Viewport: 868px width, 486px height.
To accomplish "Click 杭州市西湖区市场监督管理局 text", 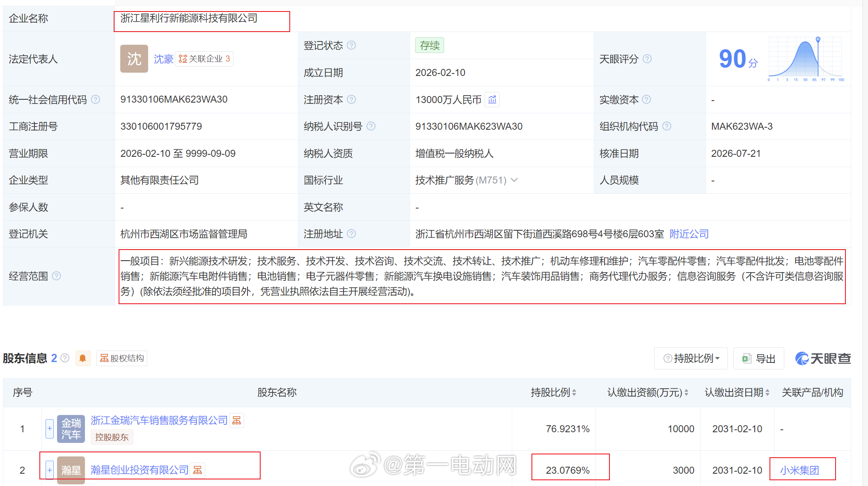I will point(184,234).
